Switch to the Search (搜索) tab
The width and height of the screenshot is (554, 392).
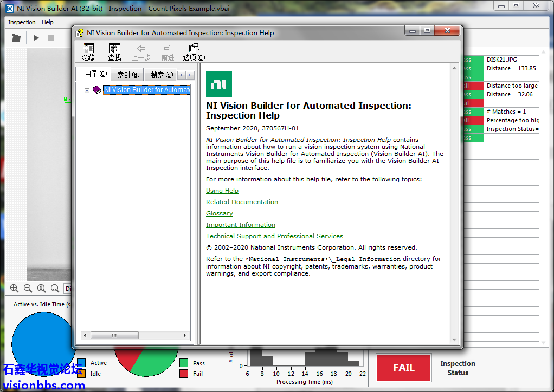(162, 75)
